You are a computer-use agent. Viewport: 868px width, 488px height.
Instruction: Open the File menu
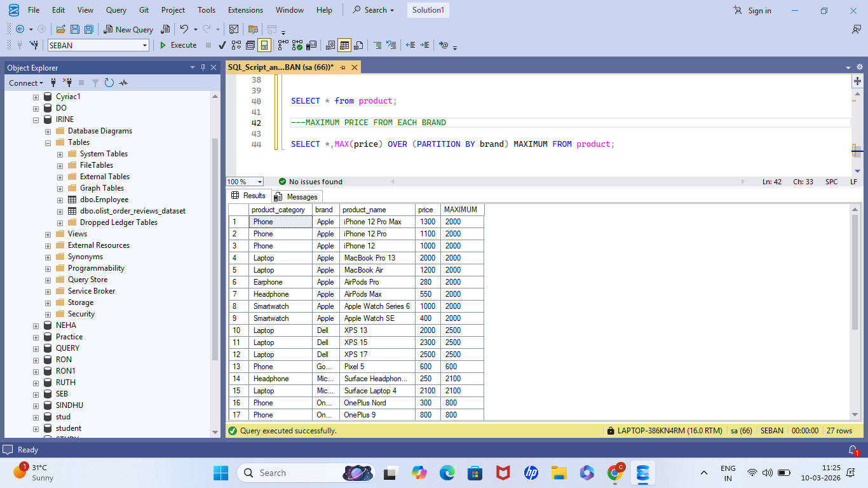coord(34,10)
